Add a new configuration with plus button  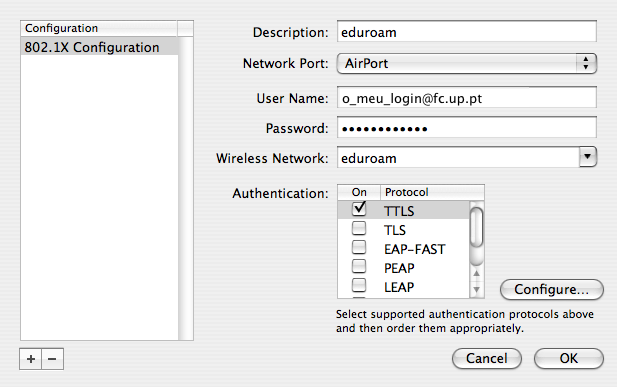(30, 359)
